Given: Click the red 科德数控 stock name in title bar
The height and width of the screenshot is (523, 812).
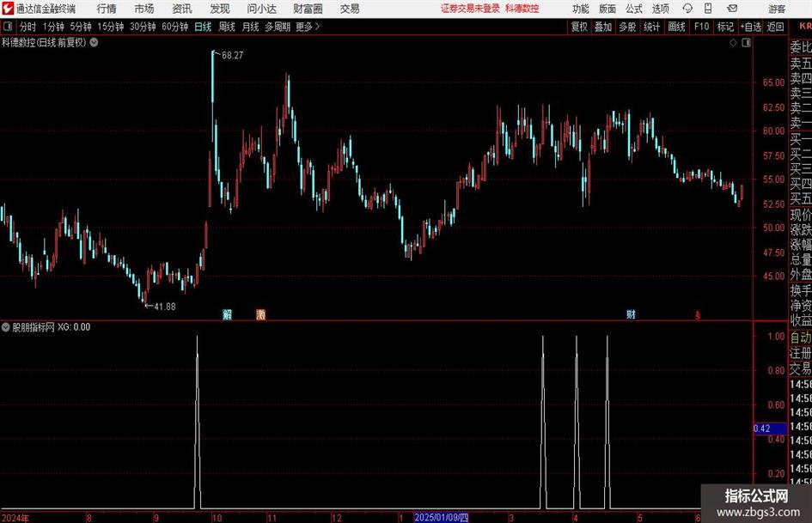Looking at the screenshot, I should 522,9.
